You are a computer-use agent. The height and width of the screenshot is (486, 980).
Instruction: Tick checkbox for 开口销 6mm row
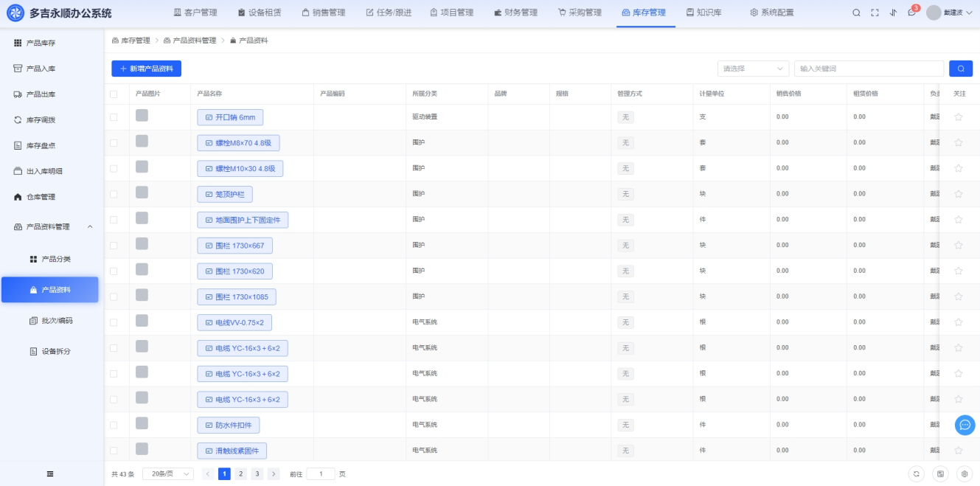pyautogui.click(x=114, y=117)
